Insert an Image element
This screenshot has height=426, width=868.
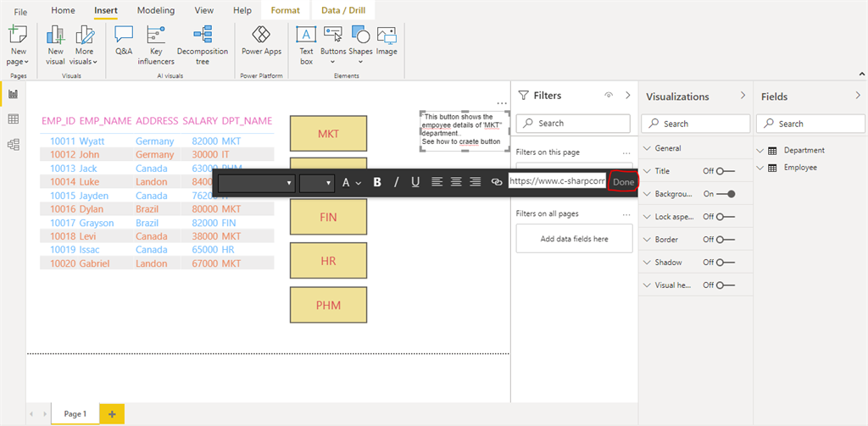(x=387, y=41)
